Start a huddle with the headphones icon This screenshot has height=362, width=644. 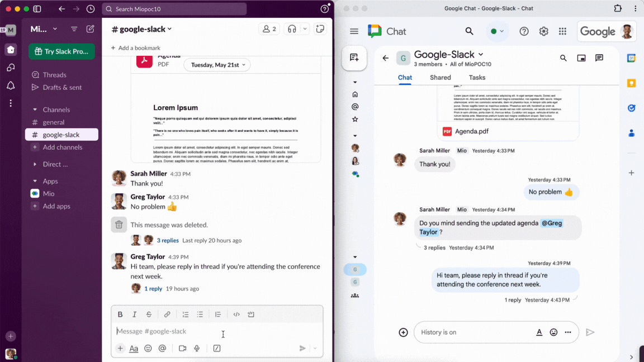(292, 29)
